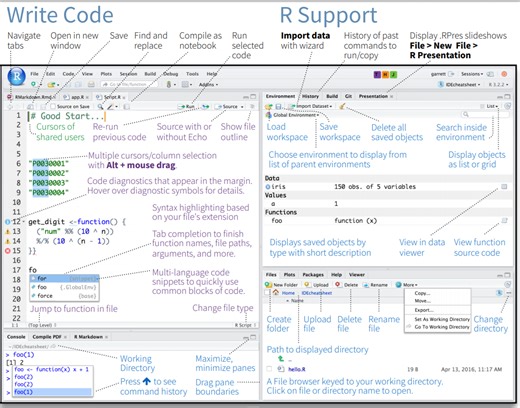Refresh the Environment pane
This screenshot has width=520, height=408.
click(x=507, y=106)
